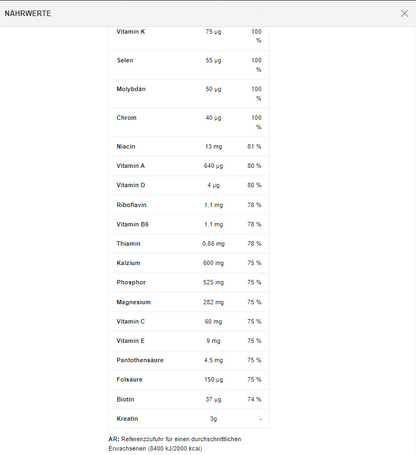Select the Biotin 74 % percentage
The height and width of the screenshot is (455, 416).
[x=254, y=399]
